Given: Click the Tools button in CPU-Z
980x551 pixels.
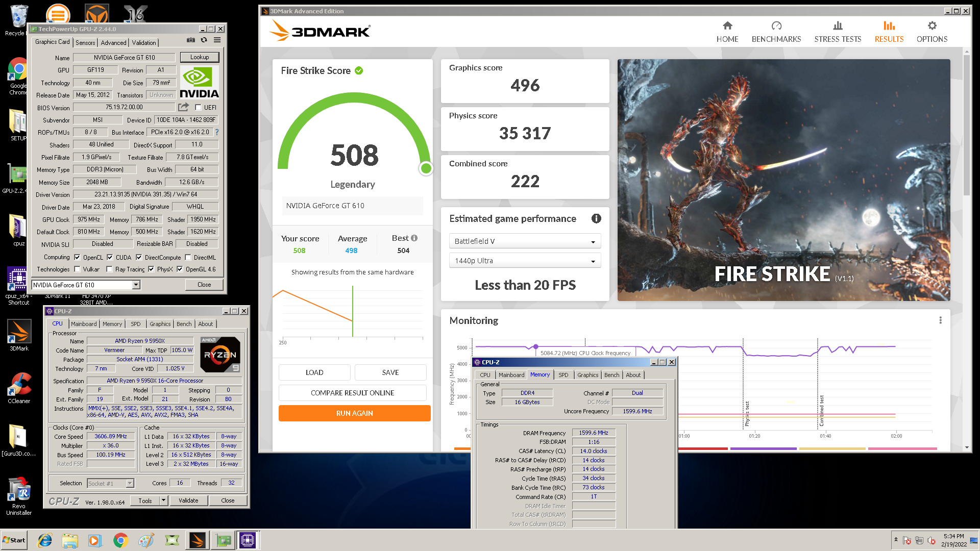Looking at the screenshot, I should click(145, 500).
